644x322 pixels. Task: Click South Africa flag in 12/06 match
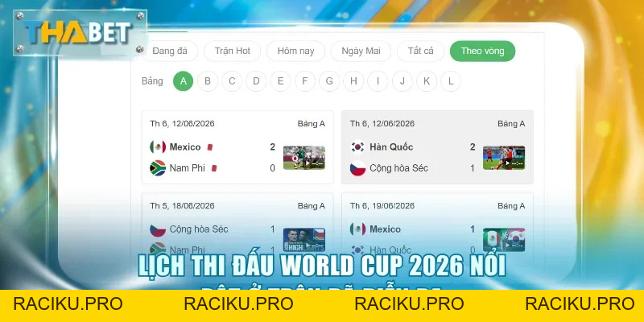click(x=158, y=168)
